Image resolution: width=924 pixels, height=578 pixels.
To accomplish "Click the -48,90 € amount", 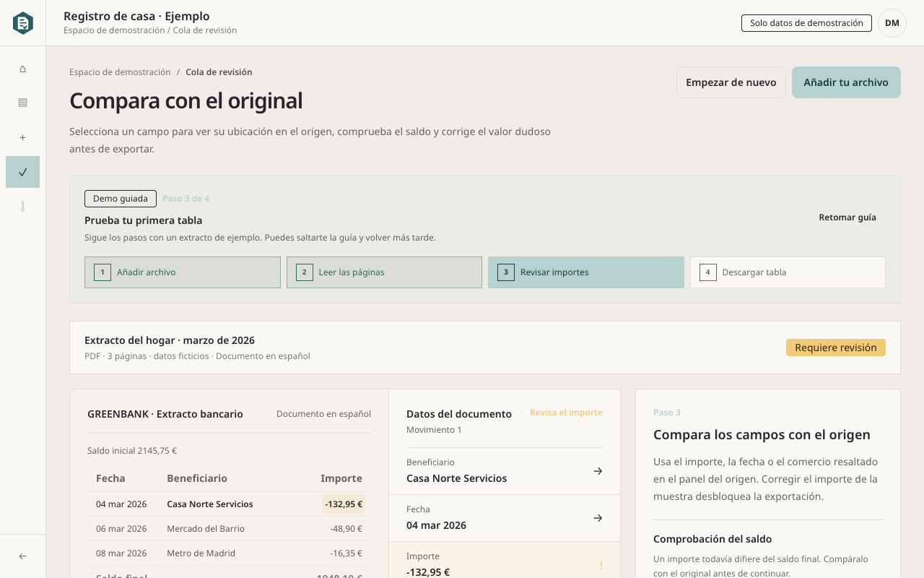I will (x=346, y=529).
